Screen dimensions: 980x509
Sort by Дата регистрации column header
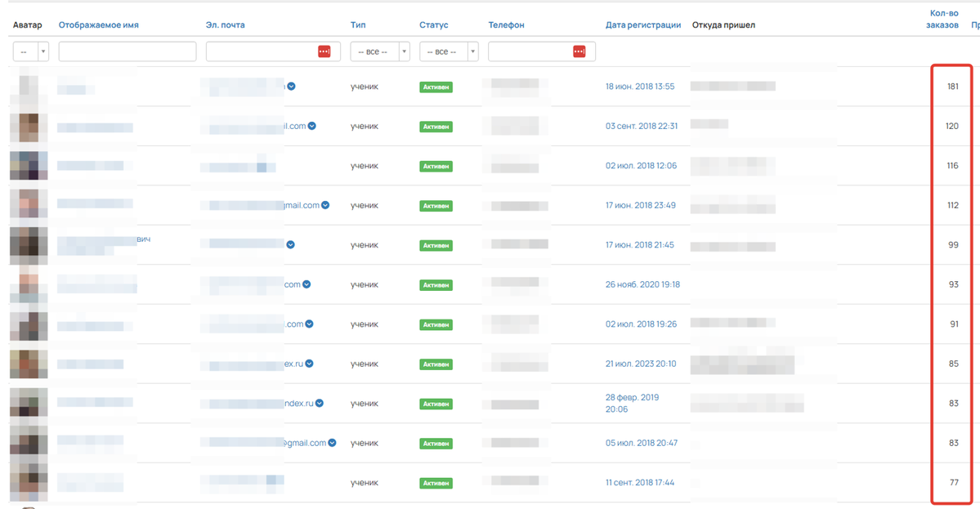[642, 25]
